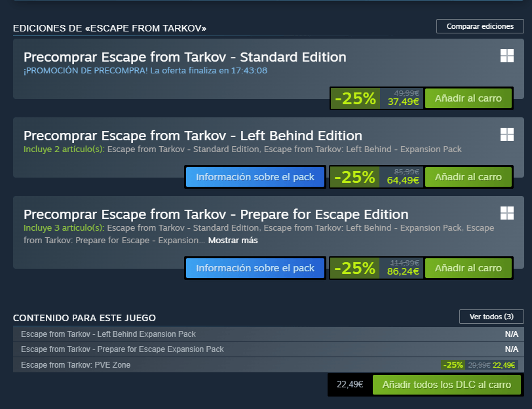
Task: Open Ver todos (3) DLC list
Action: [491, 317]
